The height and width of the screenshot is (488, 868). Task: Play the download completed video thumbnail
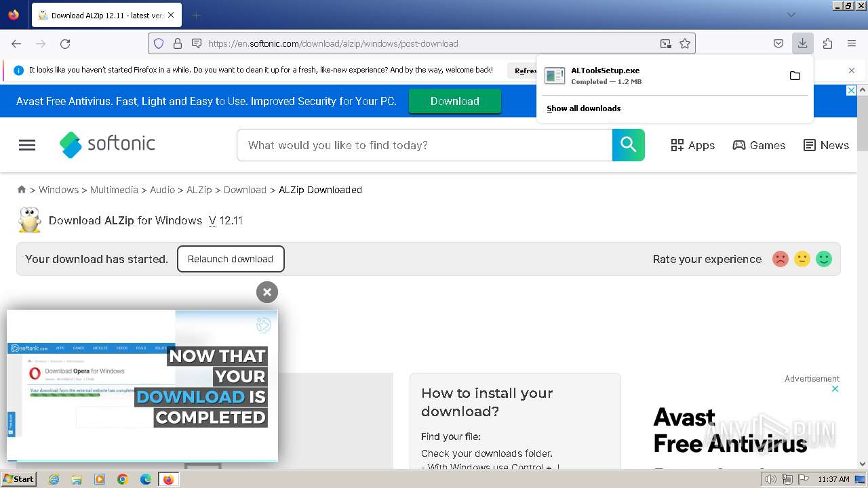point(142,386)
